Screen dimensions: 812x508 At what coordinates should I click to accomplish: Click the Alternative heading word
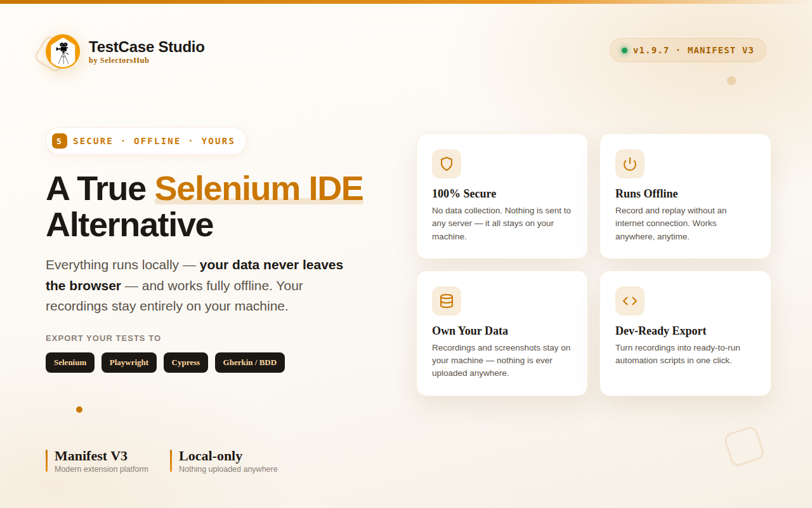click(129, 224)
